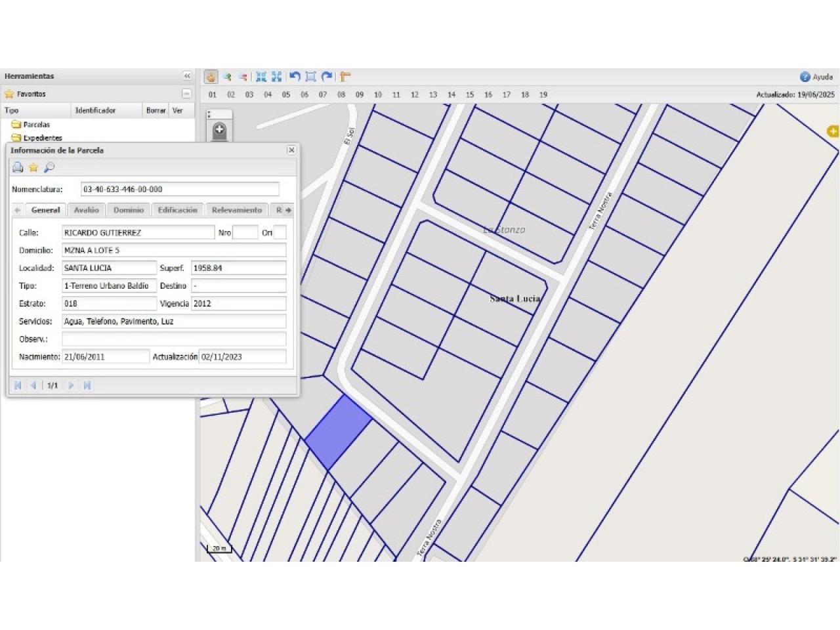Open the Parcelas folder

[36, 125]
